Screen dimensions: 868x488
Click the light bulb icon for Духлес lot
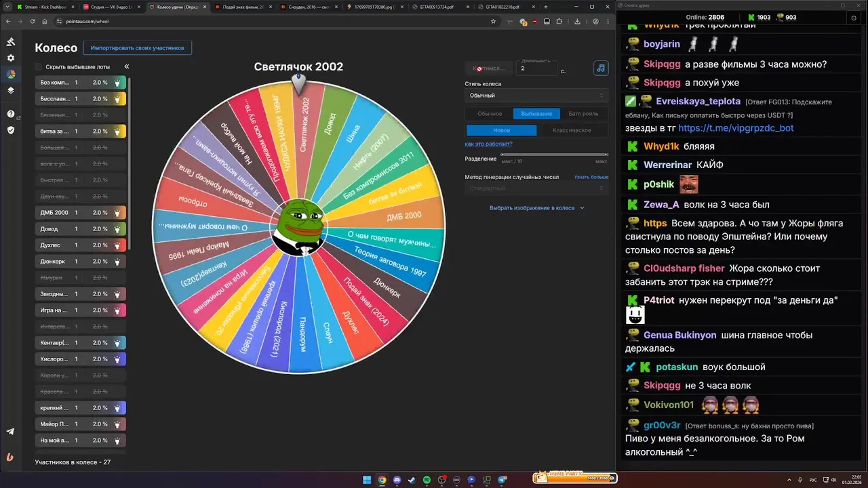[x=117, y=245]
